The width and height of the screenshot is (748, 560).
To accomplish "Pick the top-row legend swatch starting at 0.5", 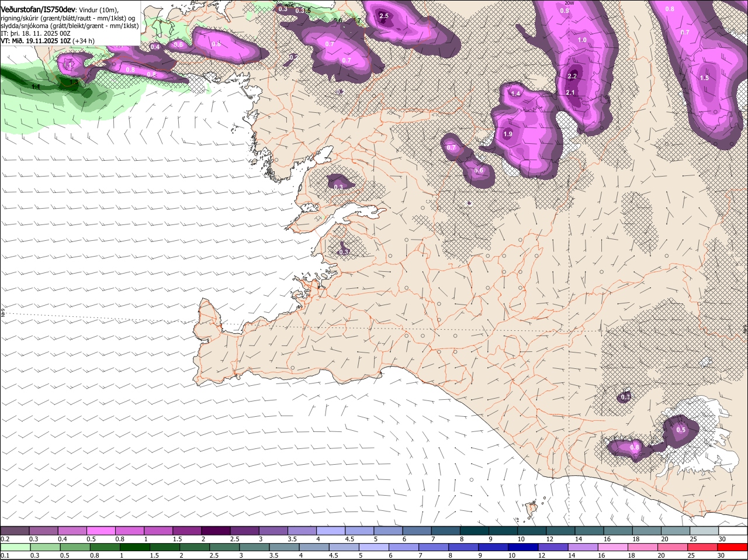I will [x=101, y=530].
